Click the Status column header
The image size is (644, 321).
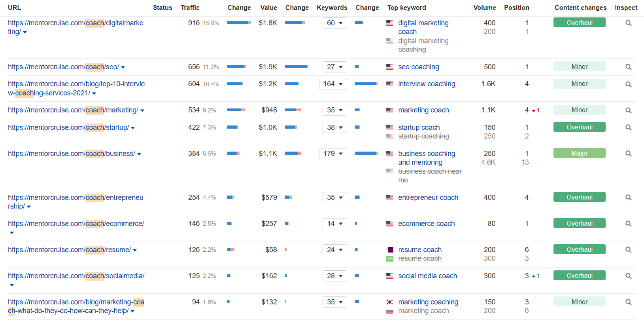tap(162, 8)
